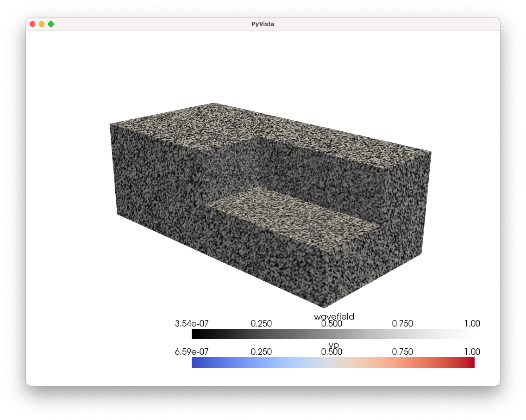The height and width of the screenshot is (420, 526).
Task: Click the 1.00 maximum label on vp bar
Action: tap(473, 352)
